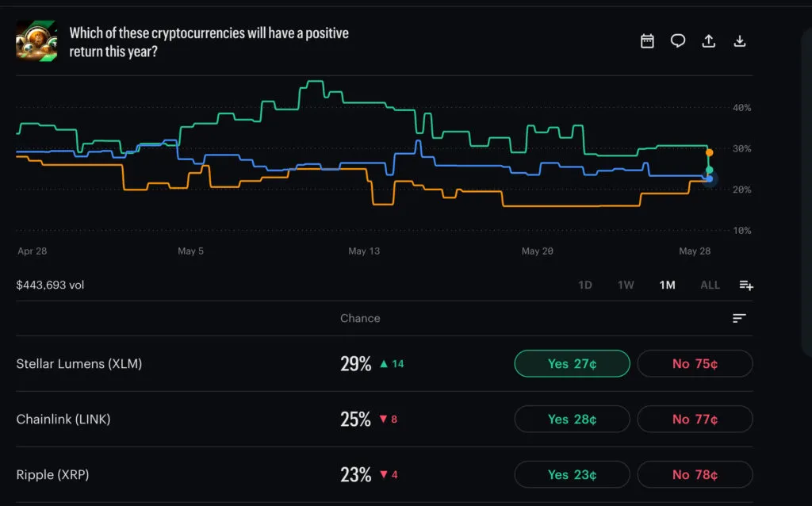
Task: Select the 1D time range
Action: point(585,285)
